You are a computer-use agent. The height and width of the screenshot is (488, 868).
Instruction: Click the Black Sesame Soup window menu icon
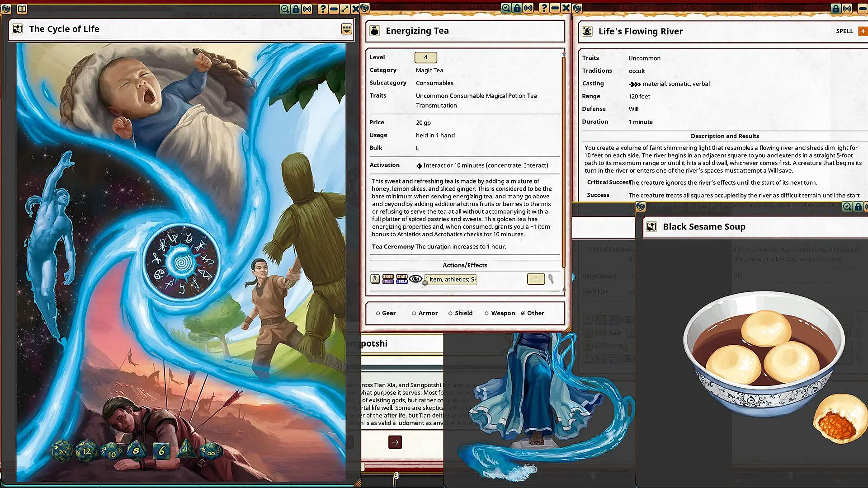point(640,207)
